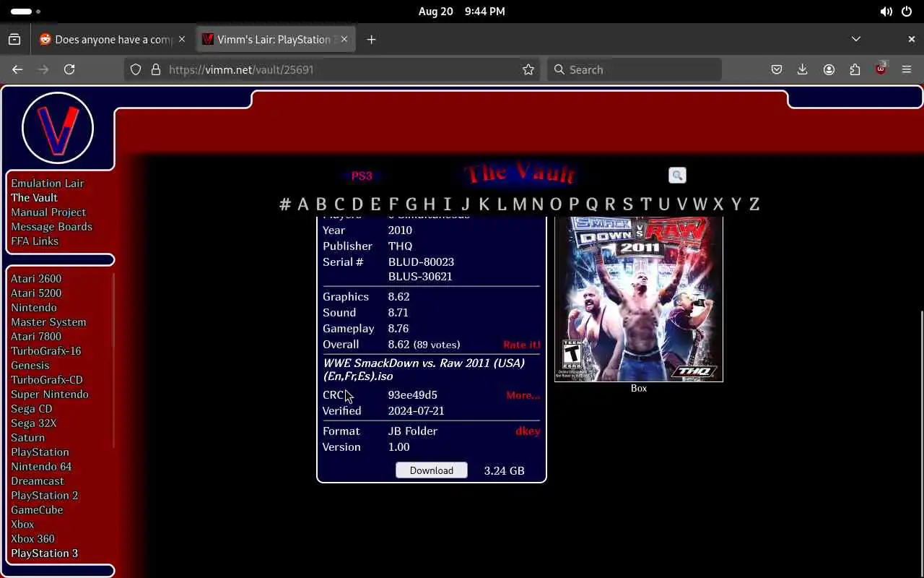The image size is (924, 578).
Task: Close the Reddit tab
Action: coord(182,39)
